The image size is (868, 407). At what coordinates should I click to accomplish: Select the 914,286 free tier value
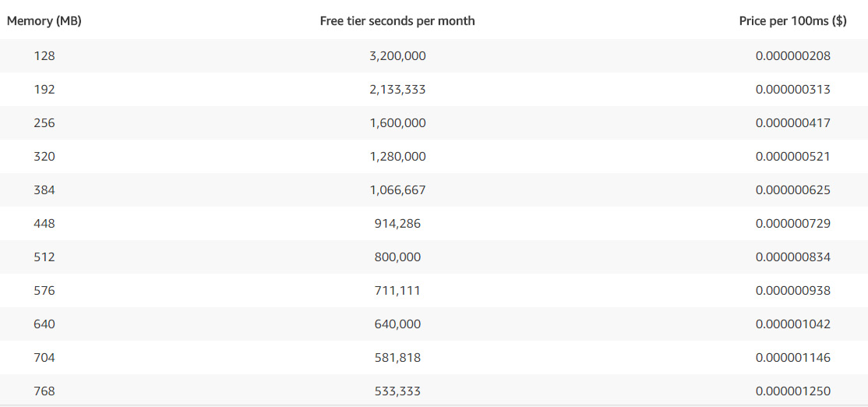[x=397, y=224]
